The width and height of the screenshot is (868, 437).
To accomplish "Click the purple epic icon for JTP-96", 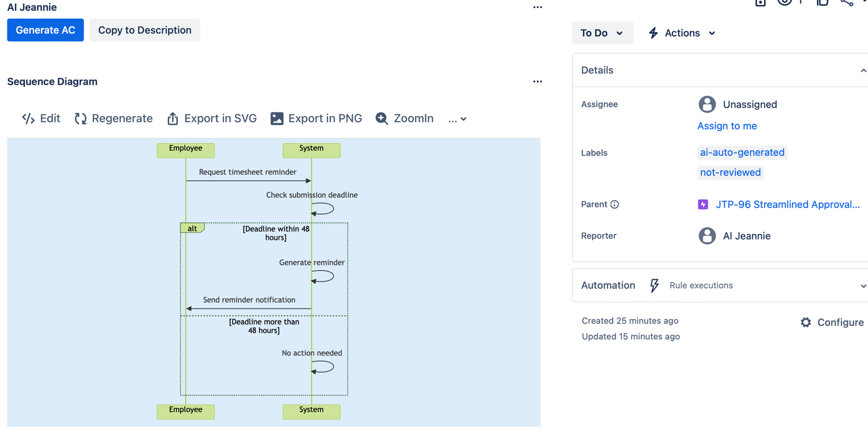I will (703, 205).
